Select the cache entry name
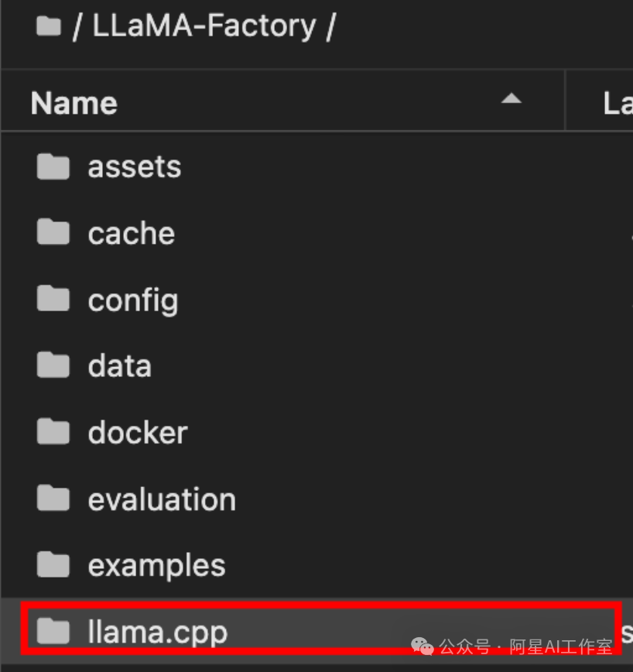This screenshot has height=672, width=633. coord(132,233)
